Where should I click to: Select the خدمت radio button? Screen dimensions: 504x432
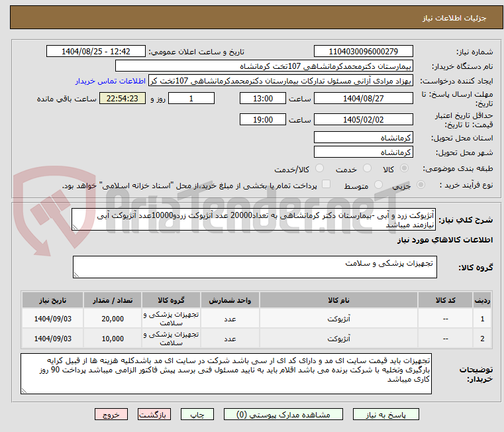tap(367, 168)
